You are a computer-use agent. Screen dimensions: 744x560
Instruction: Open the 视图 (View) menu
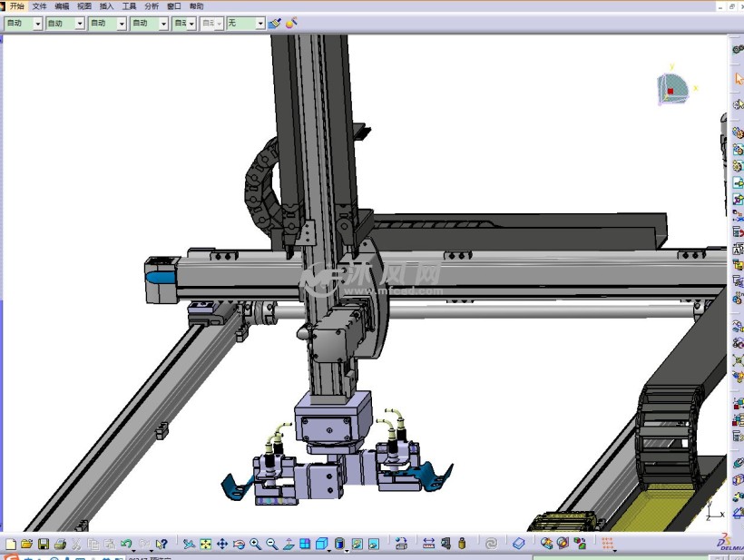[84, 6]
